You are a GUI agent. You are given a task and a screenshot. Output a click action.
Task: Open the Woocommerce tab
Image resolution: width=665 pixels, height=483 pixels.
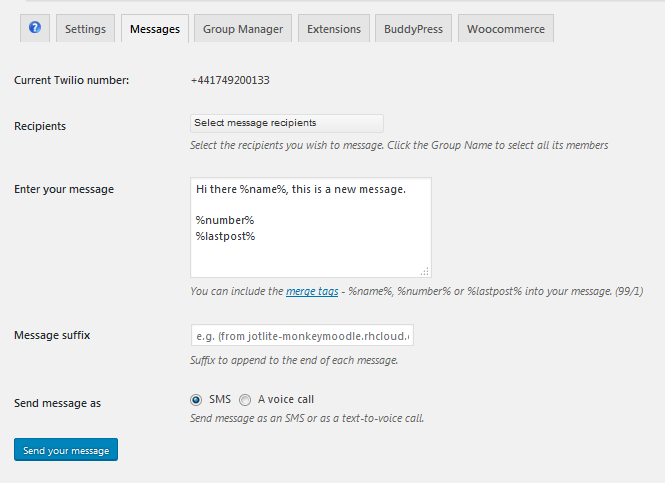(x=506, y=29)
